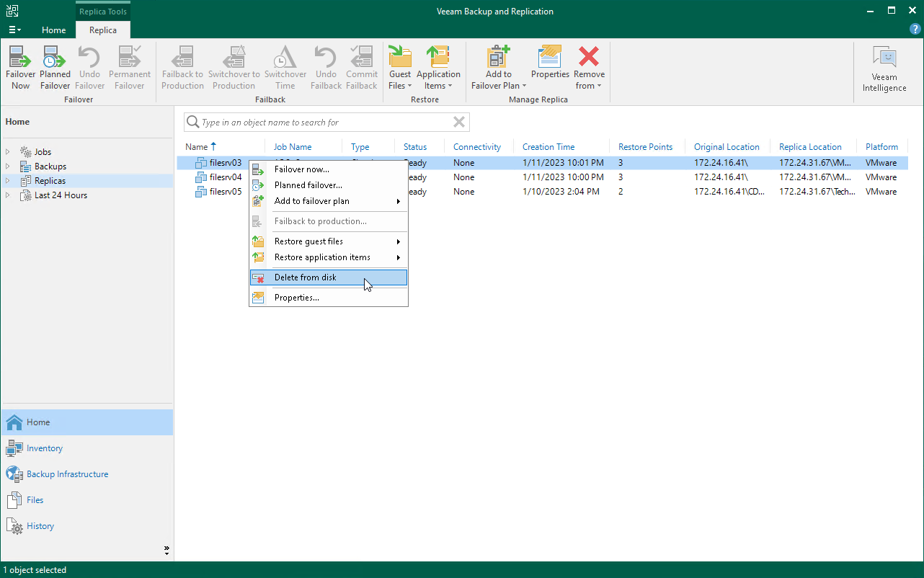The image size is (924, 578).
Task: Choose Planned failover from context menu
Action: pos(329,185)
